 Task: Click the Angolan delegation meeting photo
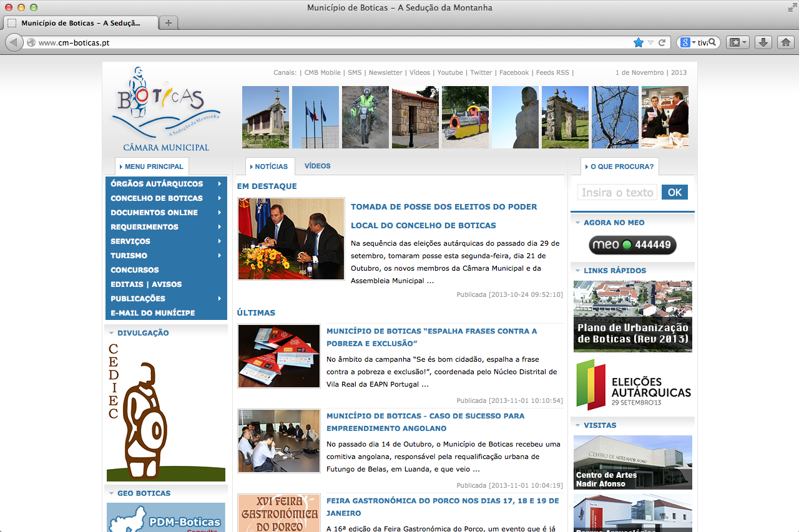(279, 441)
